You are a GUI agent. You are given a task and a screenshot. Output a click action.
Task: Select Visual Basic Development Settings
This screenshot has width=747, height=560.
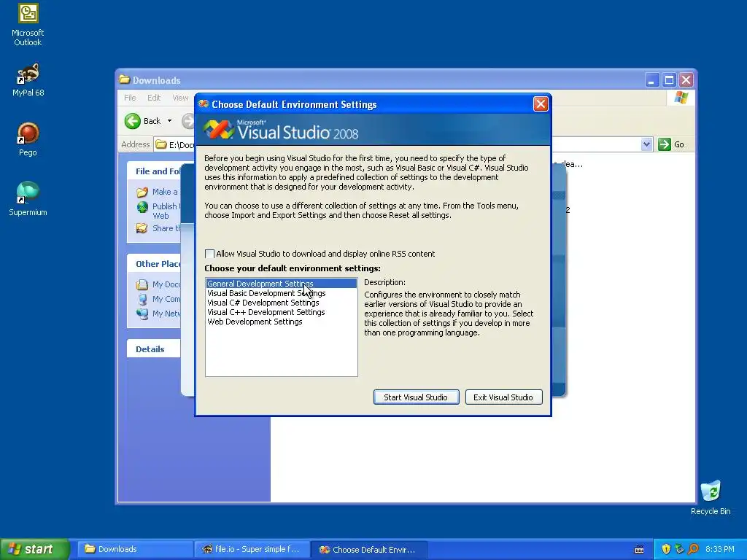tap(281, 293)
